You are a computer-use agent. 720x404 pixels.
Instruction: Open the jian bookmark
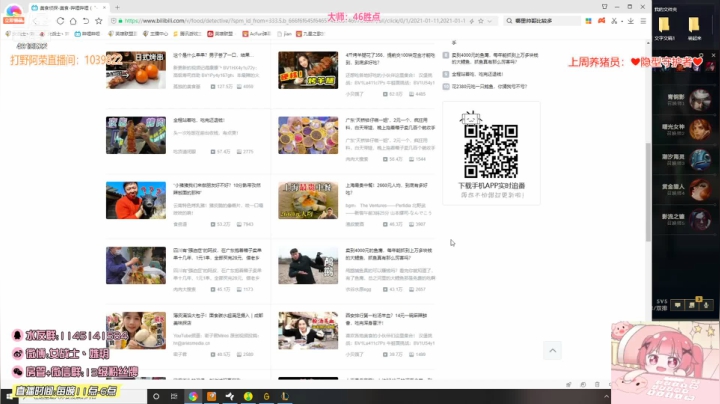click(x=284, y=34)
